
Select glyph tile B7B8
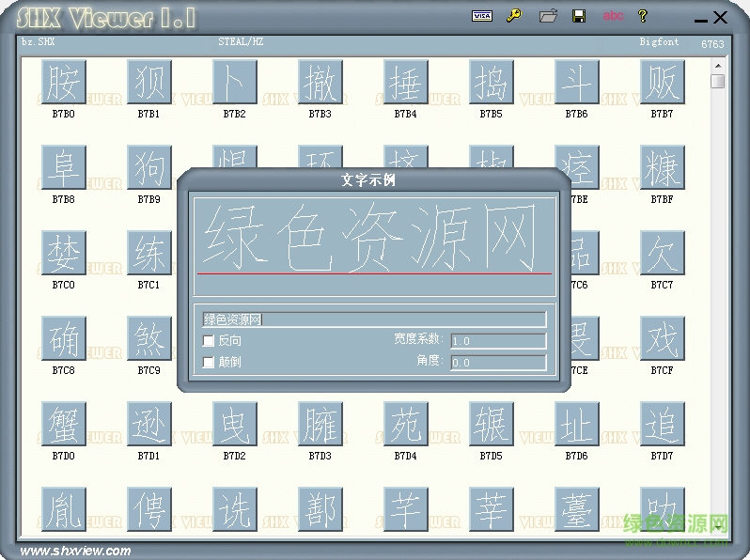click(x=64, y=167)
